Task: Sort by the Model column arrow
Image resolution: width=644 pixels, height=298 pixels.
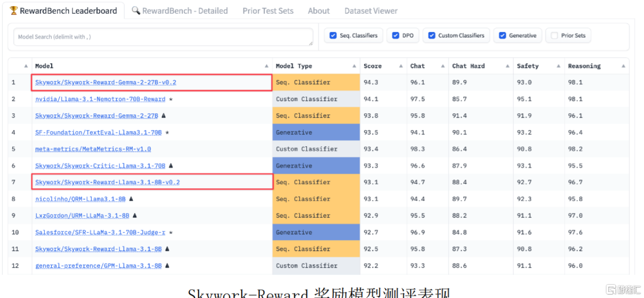Action: tap(267, 66)
